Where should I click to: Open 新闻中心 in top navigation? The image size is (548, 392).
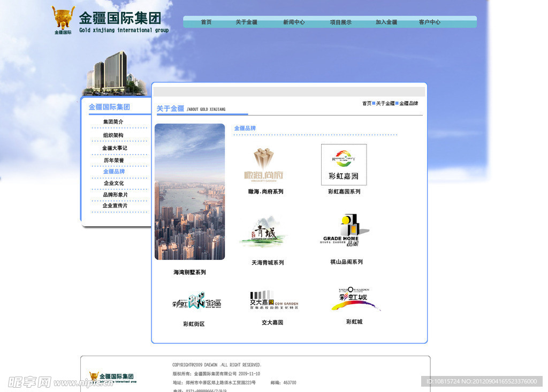pyautogui.click(x=294, y=22)
